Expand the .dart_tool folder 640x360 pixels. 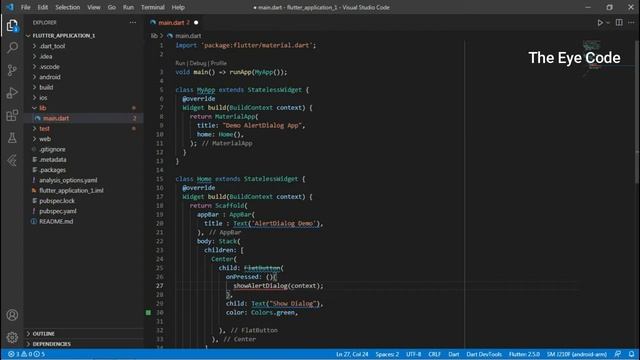click(x=52, y=46)
